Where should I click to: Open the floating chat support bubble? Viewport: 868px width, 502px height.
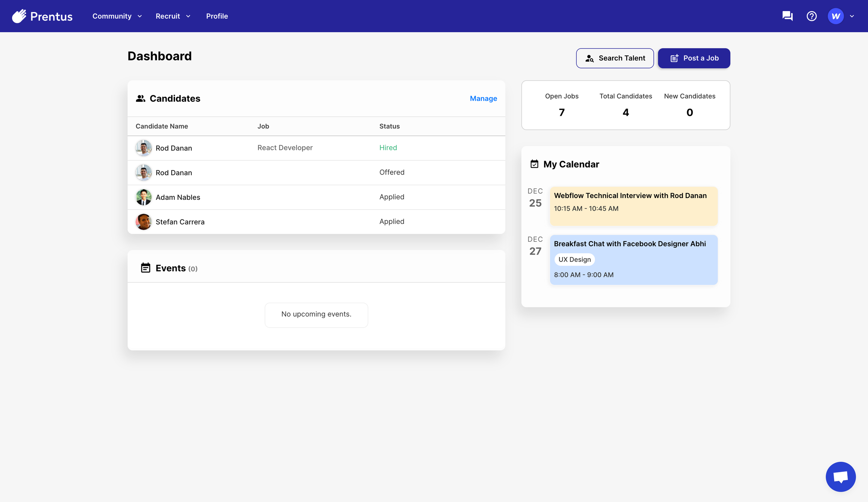click(x=840, y=476)
